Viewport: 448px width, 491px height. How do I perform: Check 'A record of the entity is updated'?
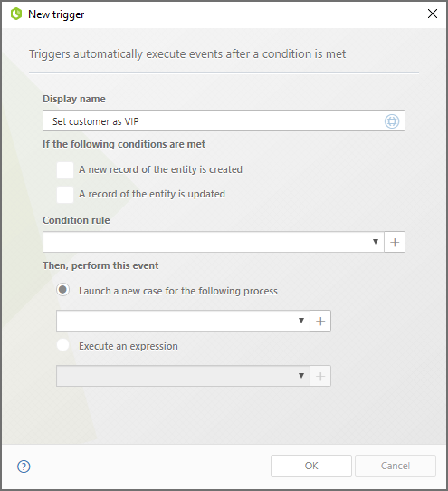click(x=65, y=195)
